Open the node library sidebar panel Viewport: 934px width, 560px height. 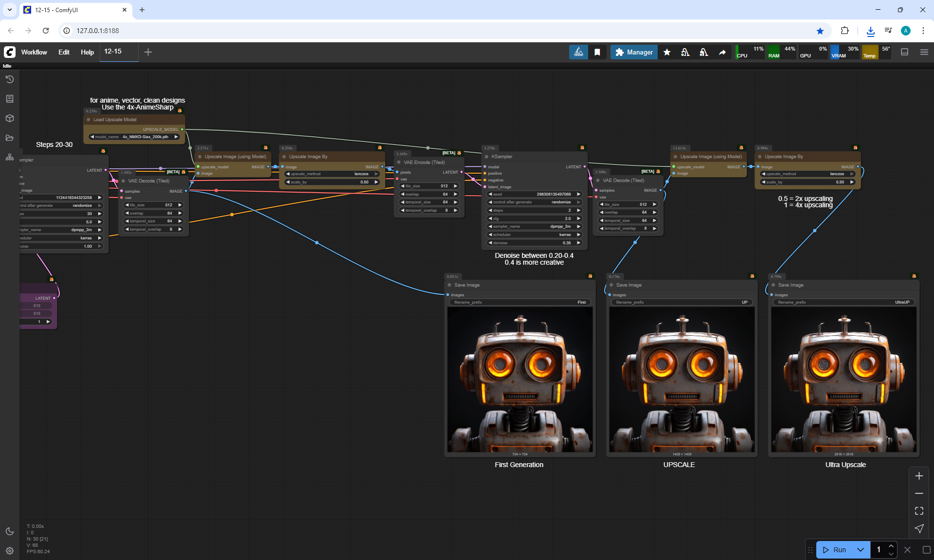(x=10, y=99)
